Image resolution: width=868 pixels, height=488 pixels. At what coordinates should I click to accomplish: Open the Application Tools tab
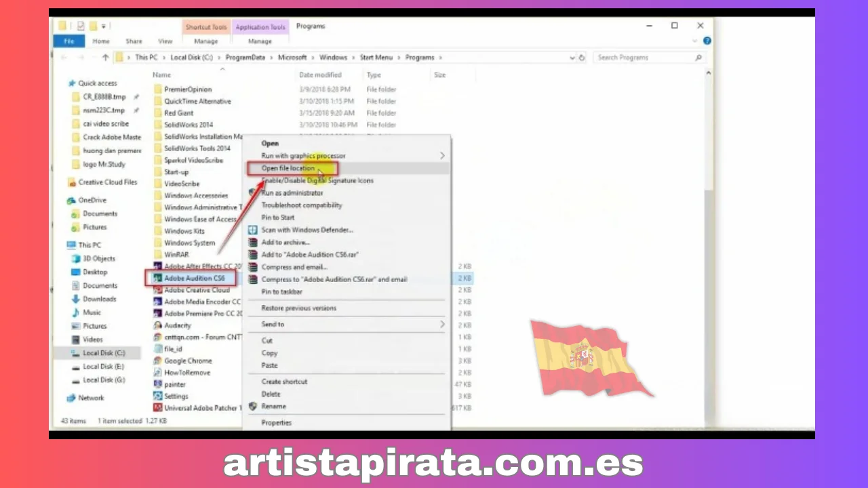(260, 27)
